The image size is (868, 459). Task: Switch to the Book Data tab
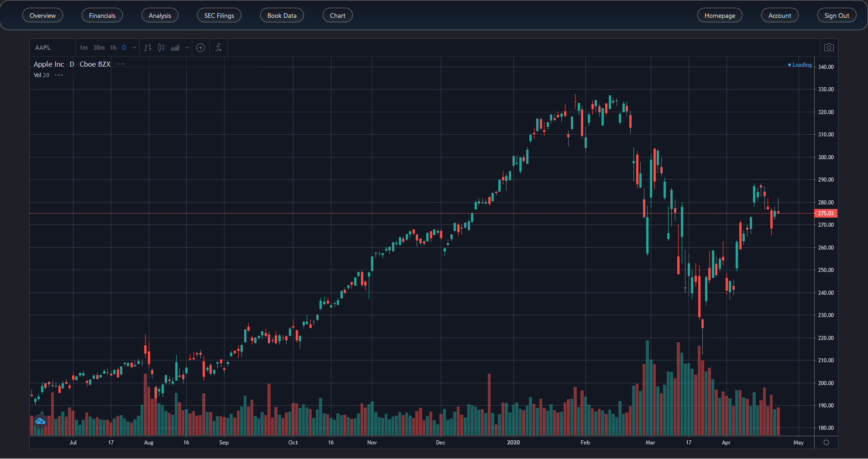(282, 16)
